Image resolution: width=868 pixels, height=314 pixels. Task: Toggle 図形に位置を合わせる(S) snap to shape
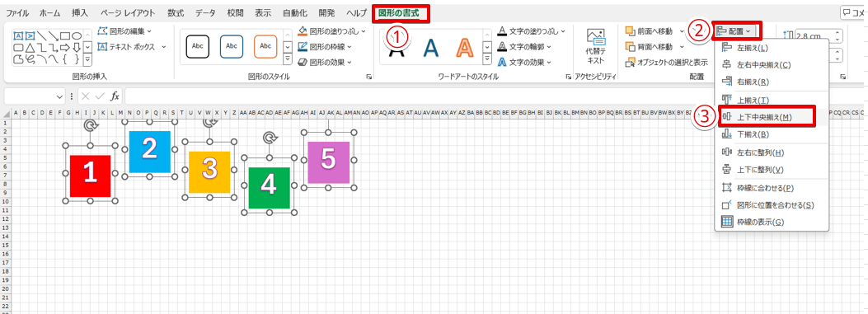pos(772,205)
